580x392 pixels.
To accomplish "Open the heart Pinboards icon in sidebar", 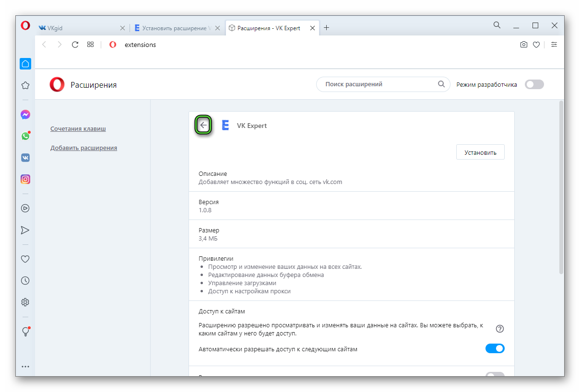I will [25, 259].
